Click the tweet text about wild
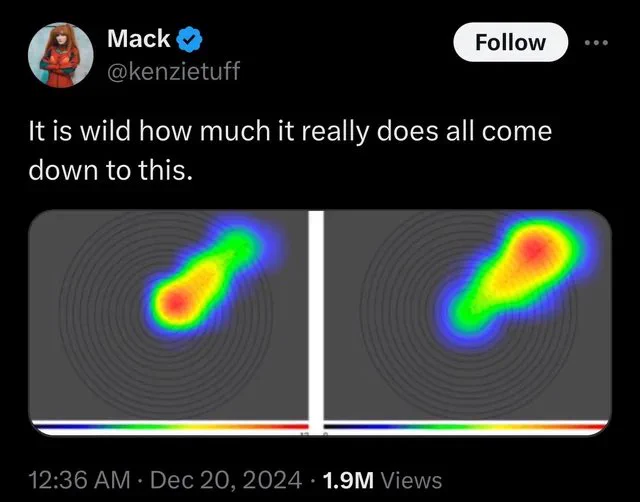 pos(290,150)
